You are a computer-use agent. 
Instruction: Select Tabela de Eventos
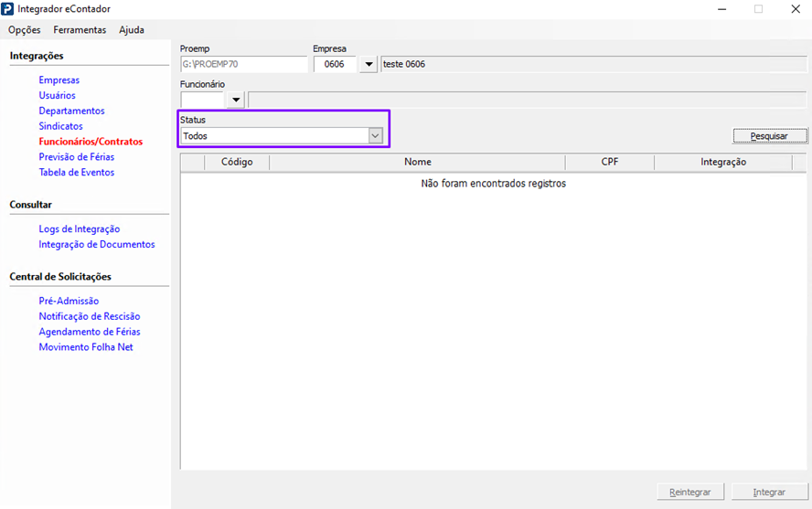pyautogui.click(x=76, y=173)
